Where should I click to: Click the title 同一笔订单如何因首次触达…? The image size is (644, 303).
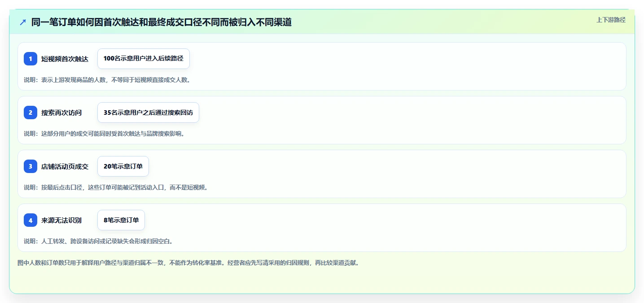coord(162,22)
